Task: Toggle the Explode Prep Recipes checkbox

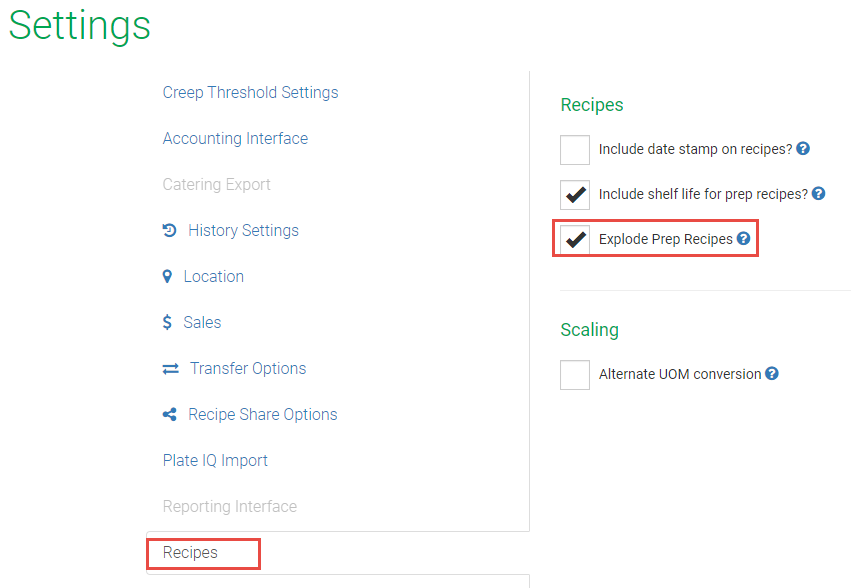Action: tap(575, 240)
